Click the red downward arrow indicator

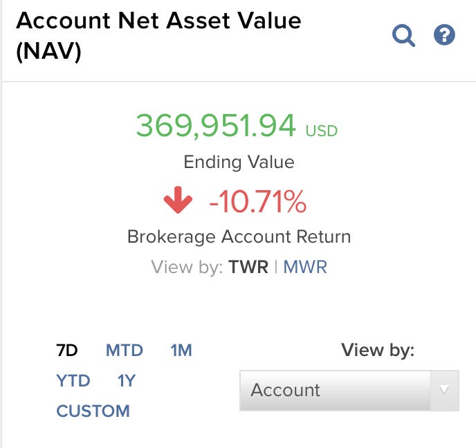[178, 200]
